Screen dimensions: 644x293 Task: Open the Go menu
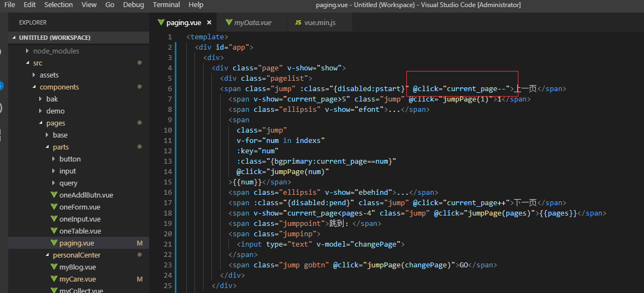(110, 5)
